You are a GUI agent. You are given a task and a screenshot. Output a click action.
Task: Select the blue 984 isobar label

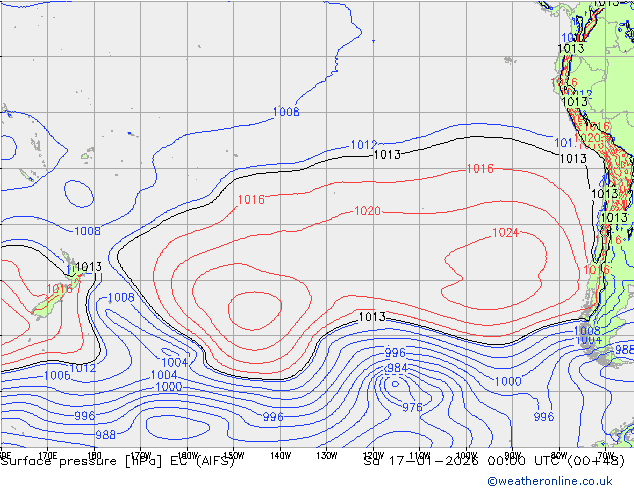click(x=397, y=368)
